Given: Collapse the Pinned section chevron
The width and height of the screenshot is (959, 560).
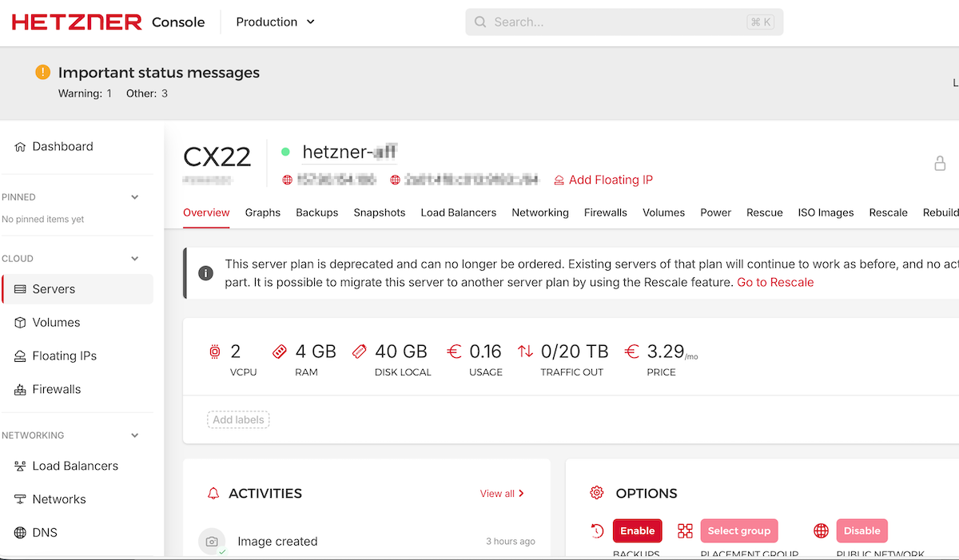Looking at the screenshot, I should (x=135, y=197).
